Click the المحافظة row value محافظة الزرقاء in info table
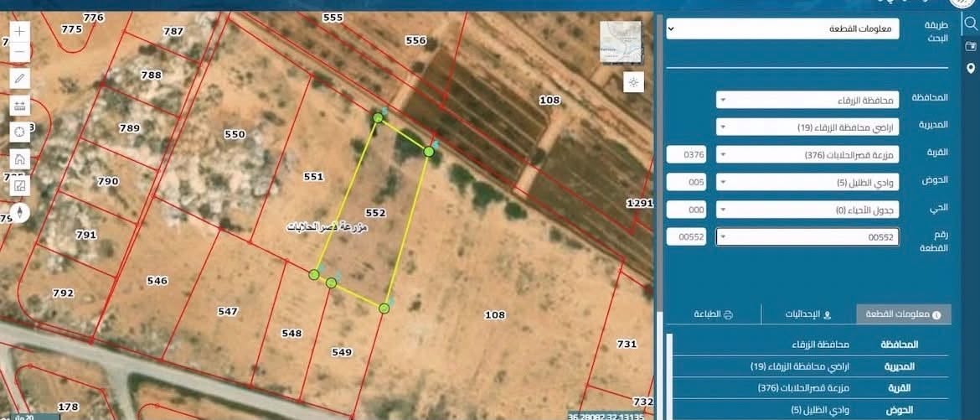 820,345
